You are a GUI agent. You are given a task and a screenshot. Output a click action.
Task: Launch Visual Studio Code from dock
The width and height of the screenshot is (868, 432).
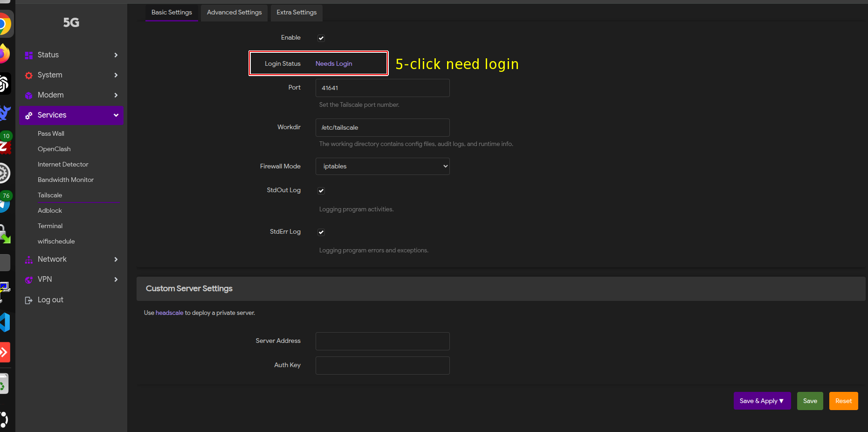point(5,322)
